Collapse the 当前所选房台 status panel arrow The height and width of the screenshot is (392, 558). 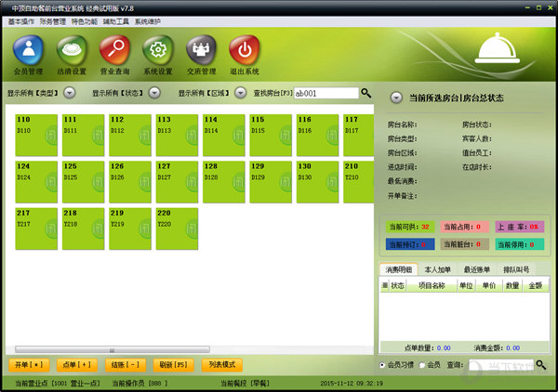point(395,98)
